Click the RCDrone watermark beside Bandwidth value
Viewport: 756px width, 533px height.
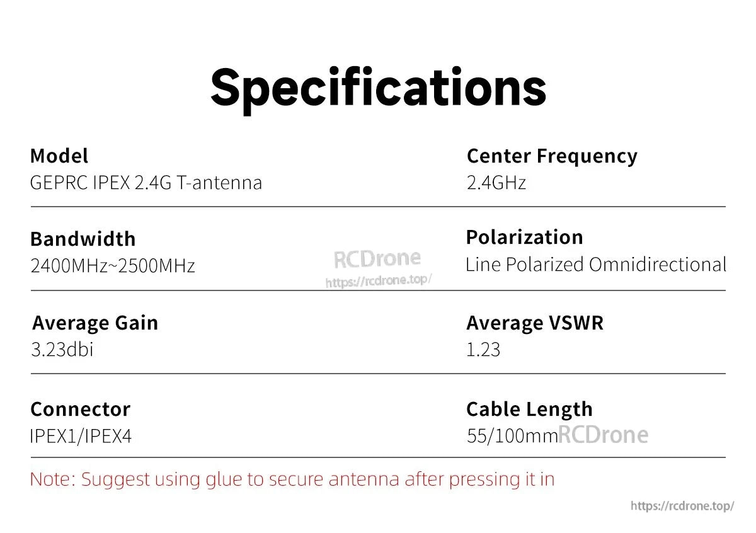coord(377,258)
